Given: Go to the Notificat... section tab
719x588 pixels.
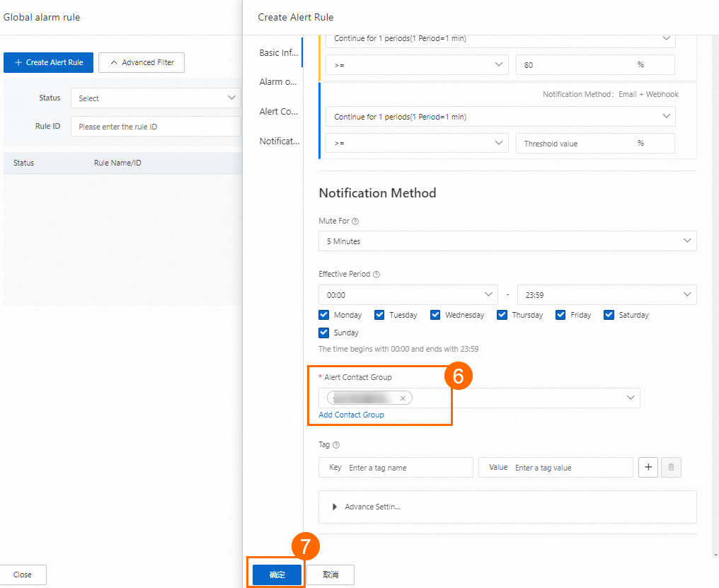Looking at the screenshot, I should (280, 142).
